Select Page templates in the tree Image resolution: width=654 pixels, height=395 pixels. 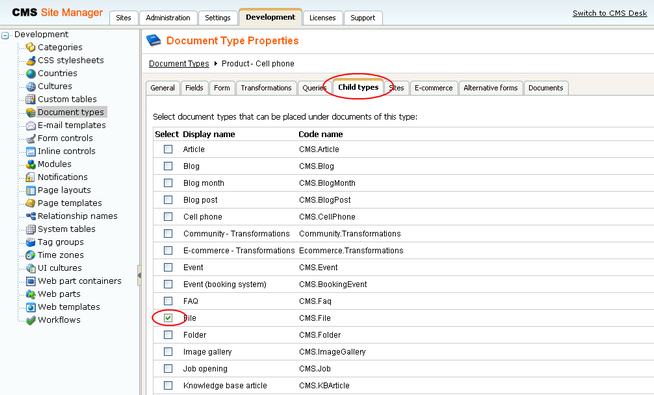pyautogui.click(x=70, y=203)
